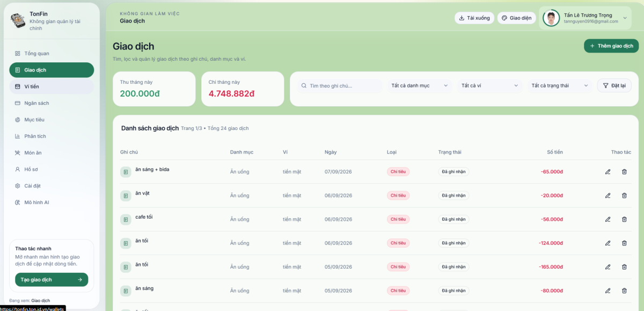The image size is (644, 311).
Task: Open Hồ sơ in the sidebar
Action: point(52,169)
